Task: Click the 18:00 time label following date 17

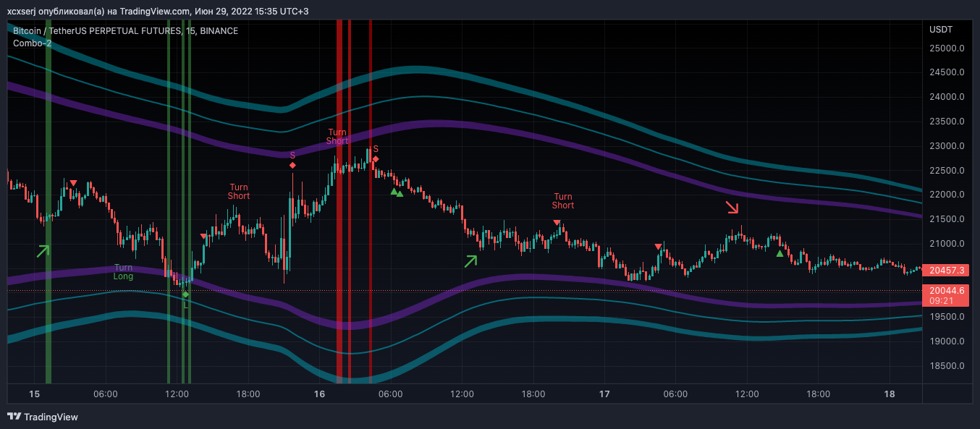Action: (x=819, y=394)
